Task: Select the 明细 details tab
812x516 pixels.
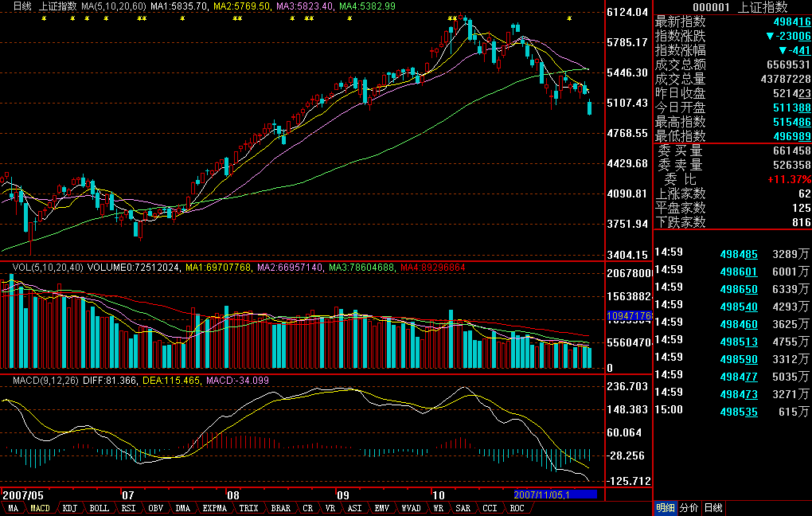Action: 665,508
